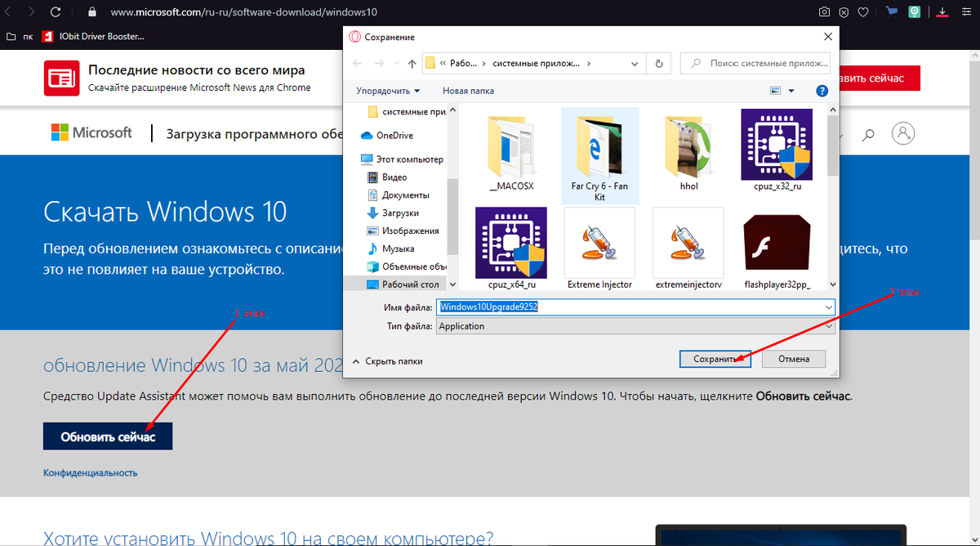Click the change view icon in dialog
The height and width of the screenshot is (546, 980).
point(776,91)
